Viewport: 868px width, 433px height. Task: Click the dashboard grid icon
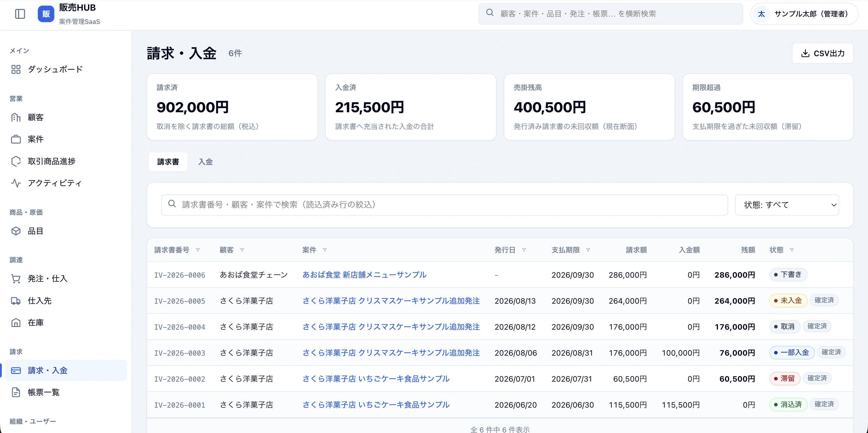(x=16, y=69)
